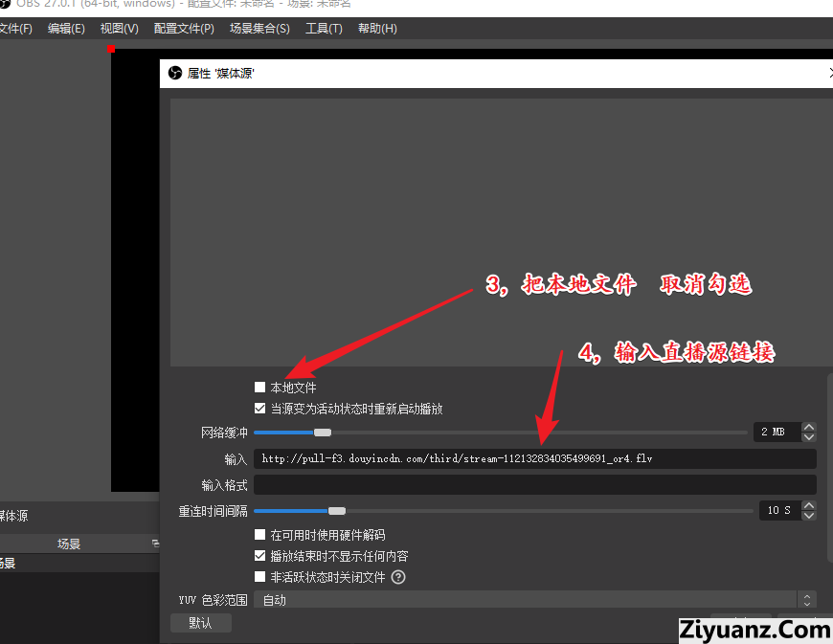Viewport: 833px width, 644px height.
Task: Click the 重连时间间隔 slider handle
Action: [336, 511]
